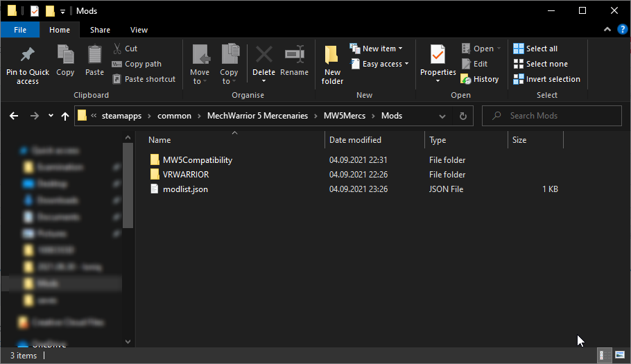Click Select all
The image size is (631, 364).
[535, 49]
